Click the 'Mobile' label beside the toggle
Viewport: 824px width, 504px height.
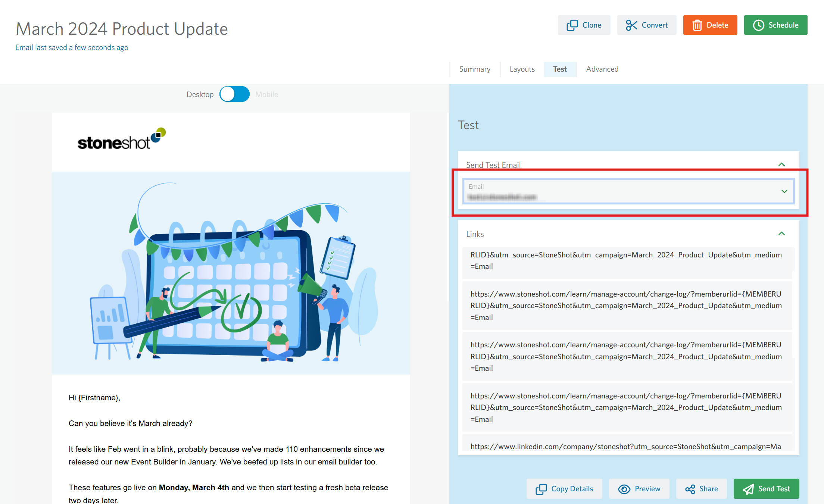point(266,94)
